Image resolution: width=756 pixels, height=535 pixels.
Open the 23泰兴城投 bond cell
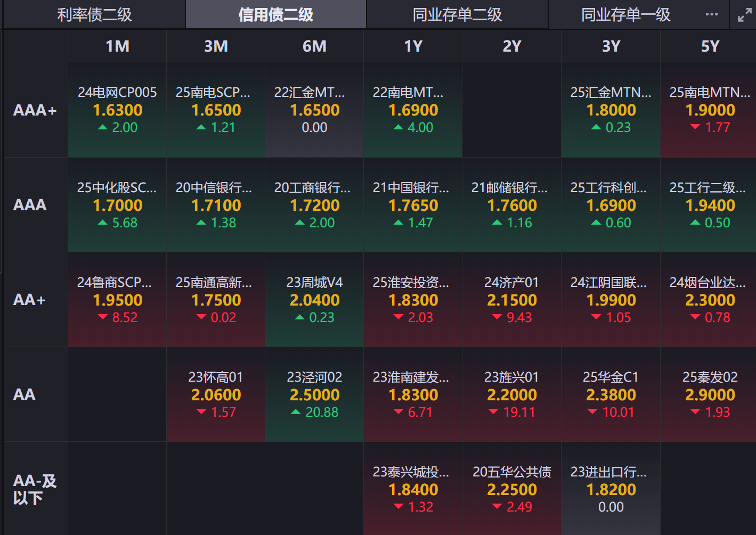413,489
